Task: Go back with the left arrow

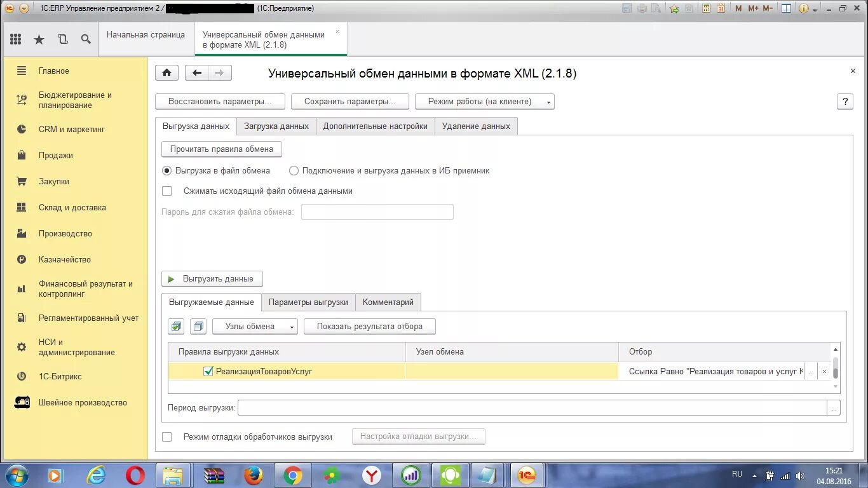Action: click(197, 72)
